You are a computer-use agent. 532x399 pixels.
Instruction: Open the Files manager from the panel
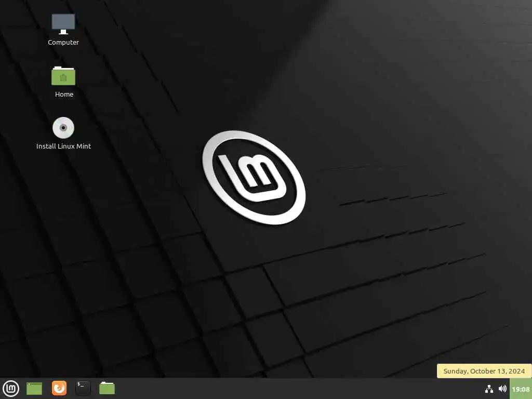tap(107, 388)
